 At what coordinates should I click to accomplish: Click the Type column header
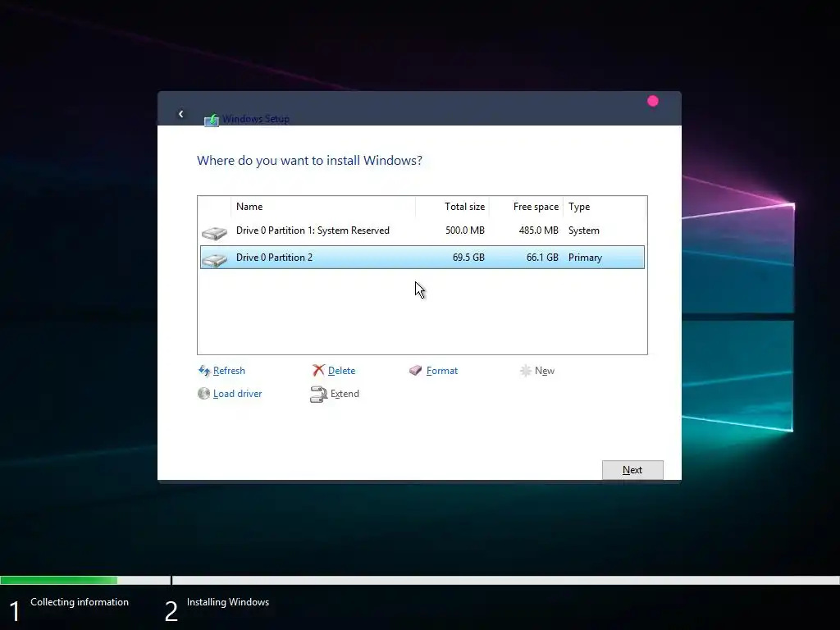tap(605, 207)
